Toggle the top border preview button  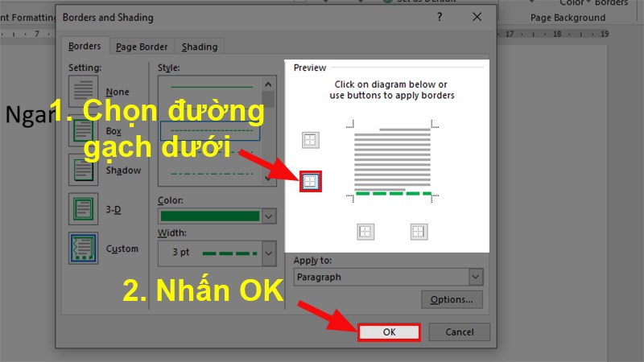click(311, 140)
